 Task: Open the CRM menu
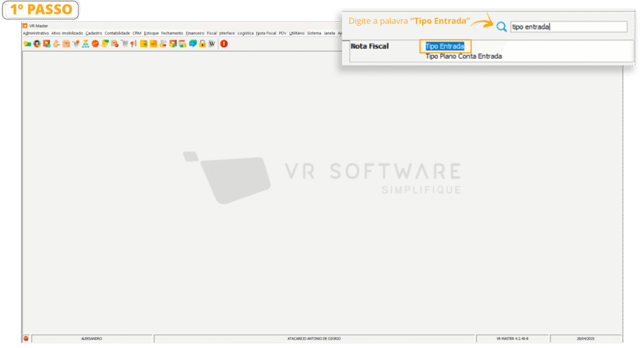136,33
